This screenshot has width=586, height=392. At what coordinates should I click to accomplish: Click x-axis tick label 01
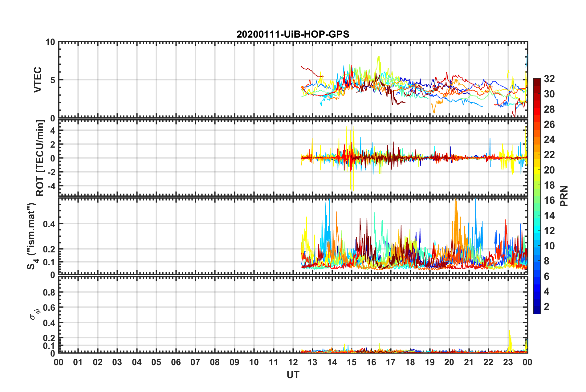tap(78, 362)
